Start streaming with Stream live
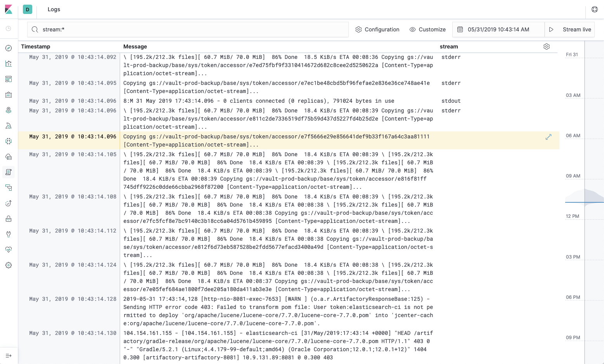This screenshot has width=604, height=364. (x=569, y=29)
